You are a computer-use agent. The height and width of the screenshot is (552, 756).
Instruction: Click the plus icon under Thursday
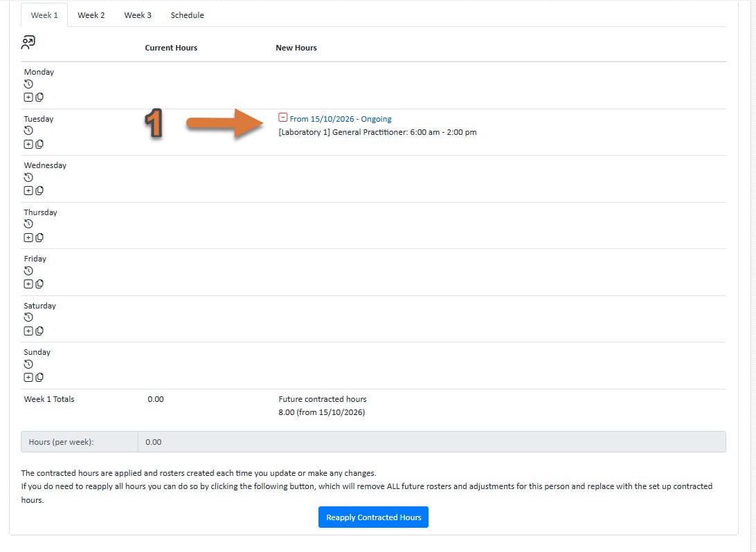(x=28, y=237)
